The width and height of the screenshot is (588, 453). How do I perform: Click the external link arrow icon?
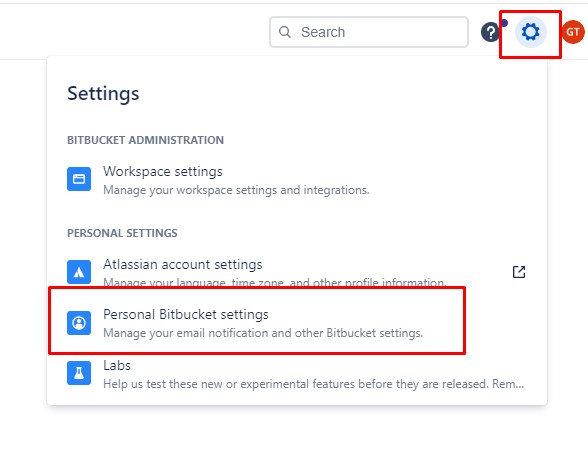coord(519,272)
